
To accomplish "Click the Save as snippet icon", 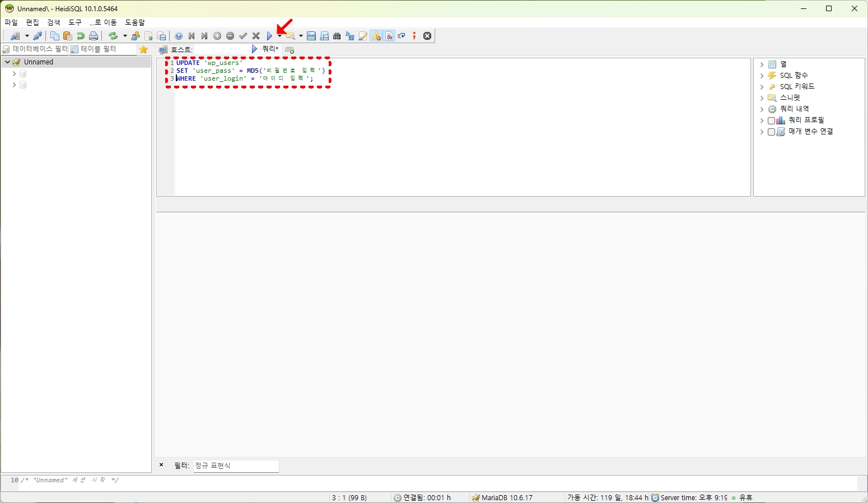I will (324, 36).
